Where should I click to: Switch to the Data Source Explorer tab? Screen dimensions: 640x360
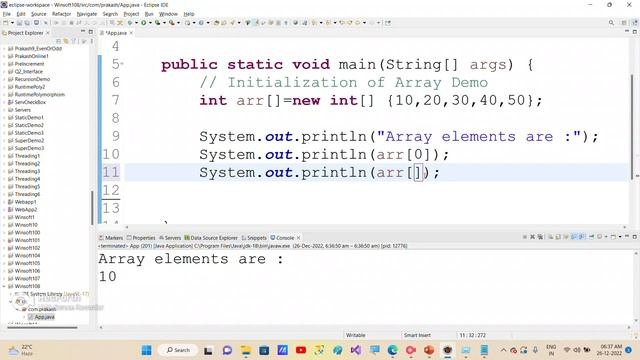tap(211, 238)
